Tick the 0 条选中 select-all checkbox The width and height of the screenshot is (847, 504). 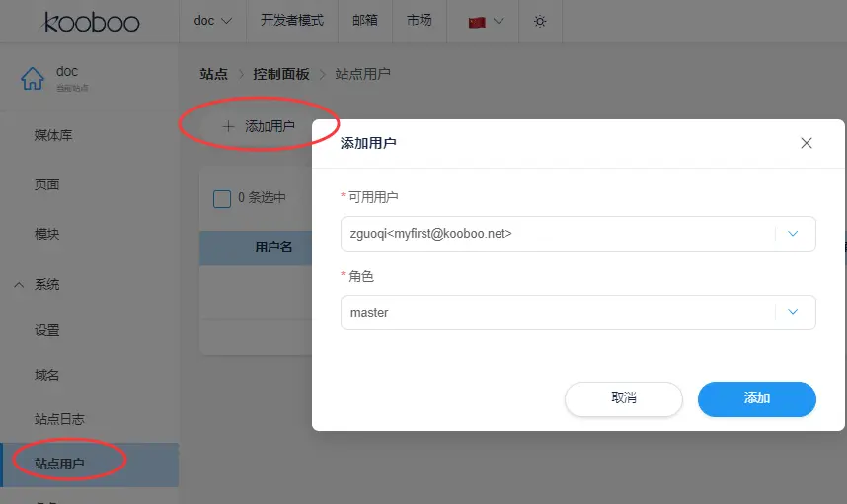(222, 198)
